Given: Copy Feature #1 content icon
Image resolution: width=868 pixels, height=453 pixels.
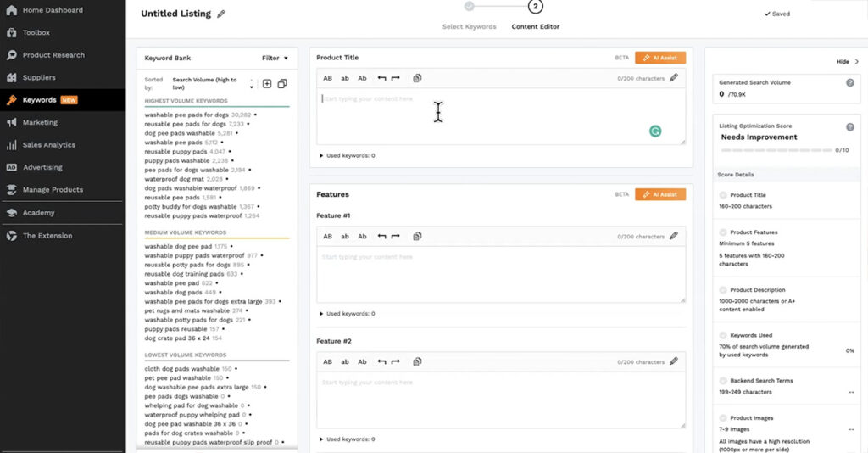Looking at the screenshot, I should 417,237.
